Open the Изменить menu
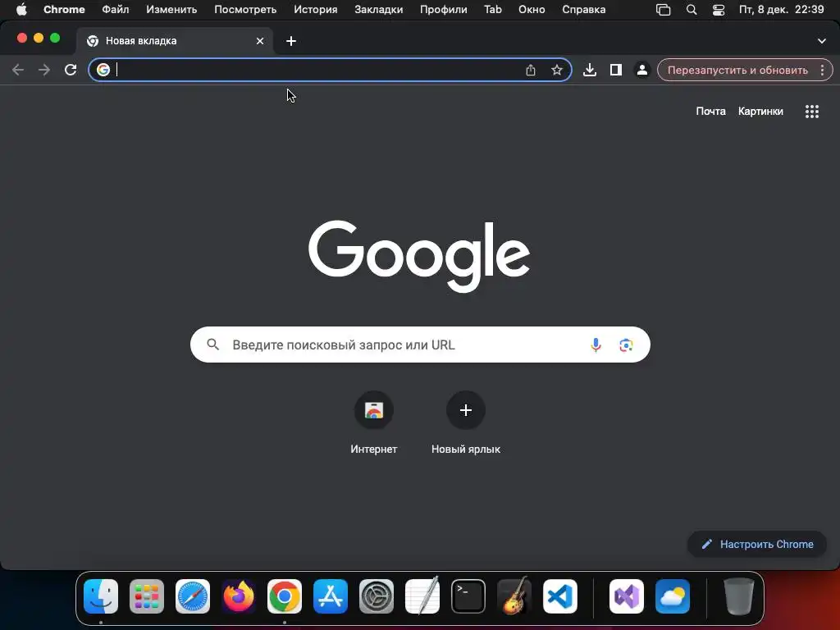 point(171,10)
